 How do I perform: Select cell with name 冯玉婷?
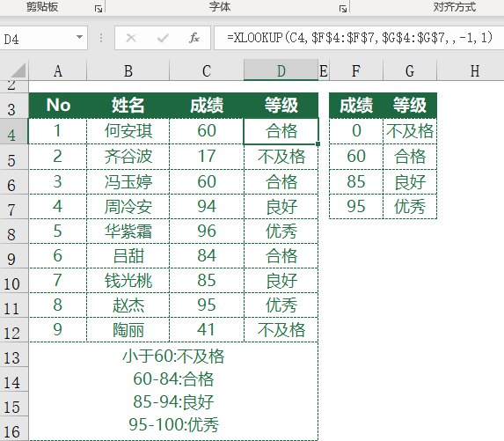[128, 181]
